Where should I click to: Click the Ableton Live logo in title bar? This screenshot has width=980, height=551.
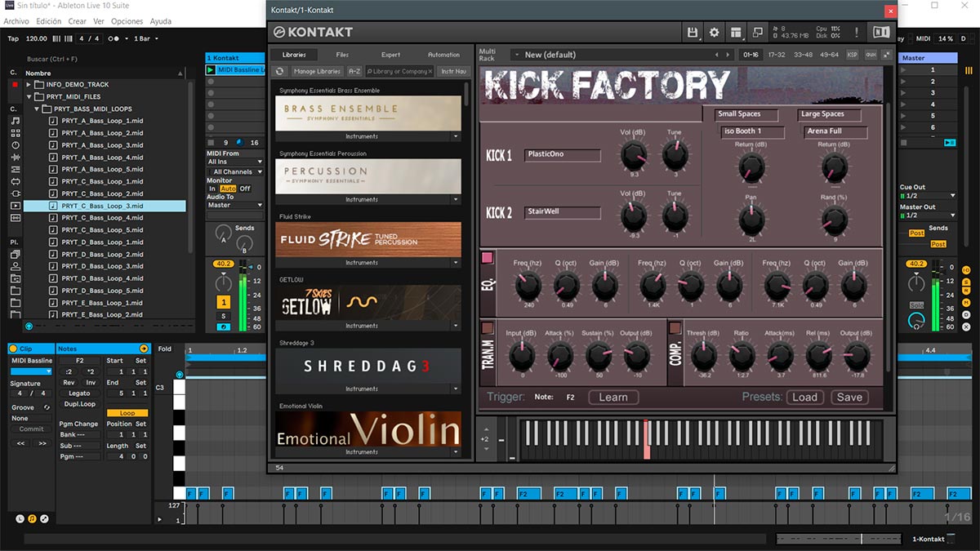[x=8, y=5]
